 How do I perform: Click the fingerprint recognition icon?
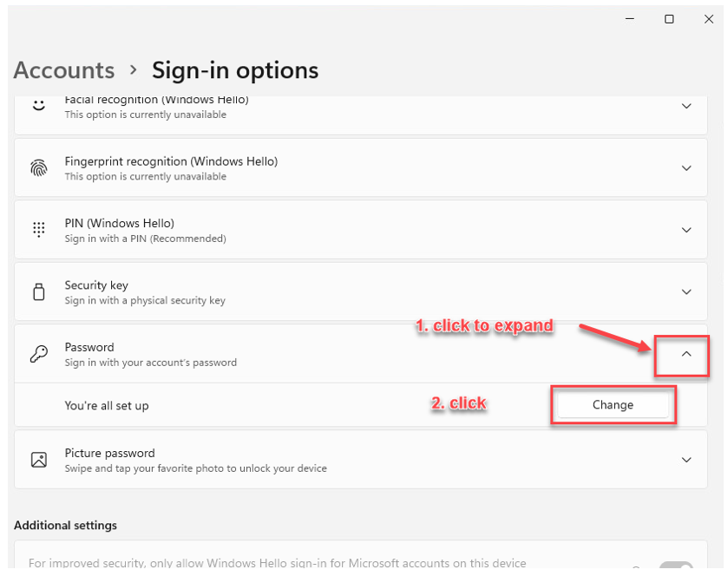point(39,168)
